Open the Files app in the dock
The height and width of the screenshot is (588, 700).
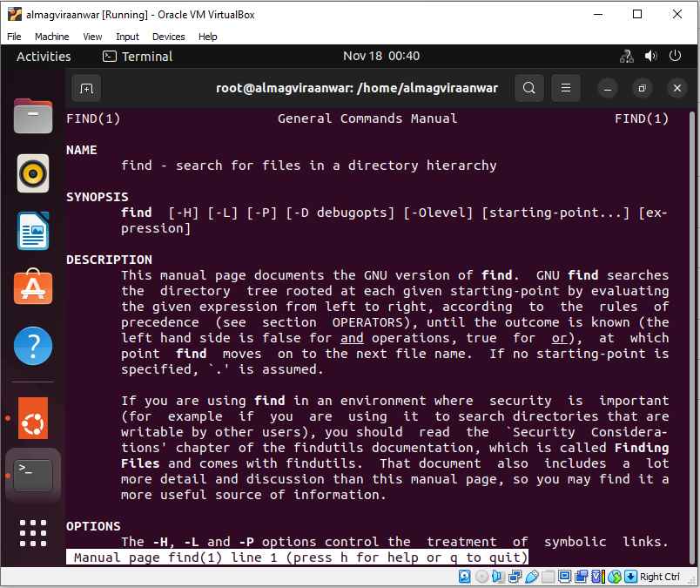(33, 116)
